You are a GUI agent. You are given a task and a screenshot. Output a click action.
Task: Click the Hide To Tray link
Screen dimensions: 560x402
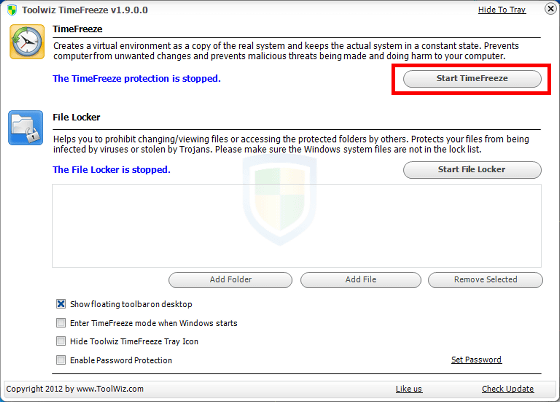coord(502,10)
